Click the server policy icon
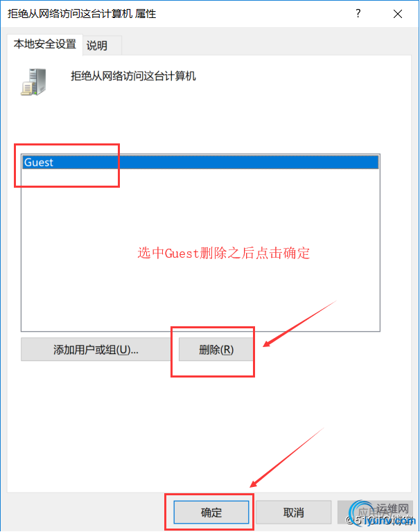The height and width of the screenshot is (532, 420). 33,82
